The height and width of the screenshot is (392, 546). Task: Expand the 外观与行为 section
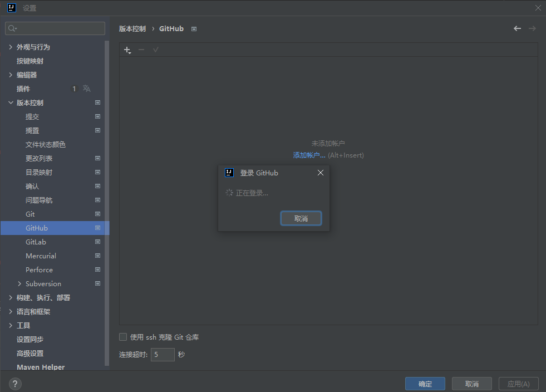11,47
